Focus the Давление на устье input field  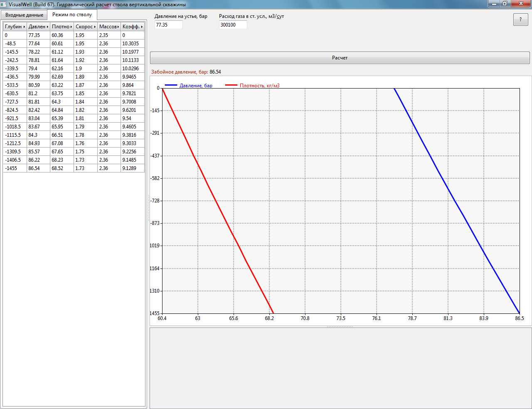point(169,25)
